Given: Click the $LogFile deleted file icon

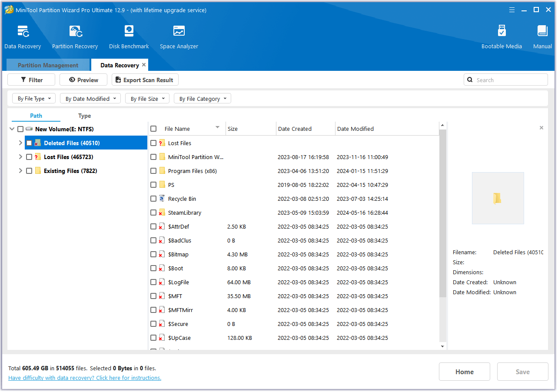Looking at the screenshot, I should [x=162, y=282].
